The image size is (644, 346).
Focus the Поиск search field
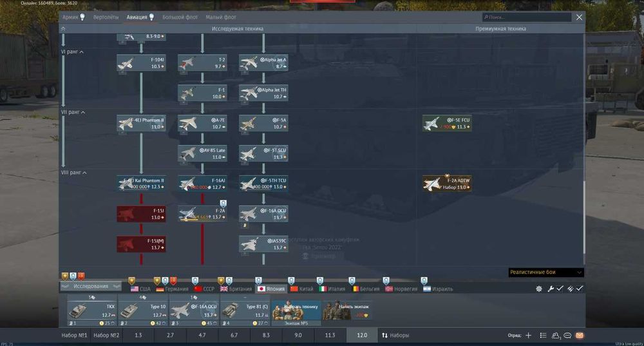tap(527, 17)
